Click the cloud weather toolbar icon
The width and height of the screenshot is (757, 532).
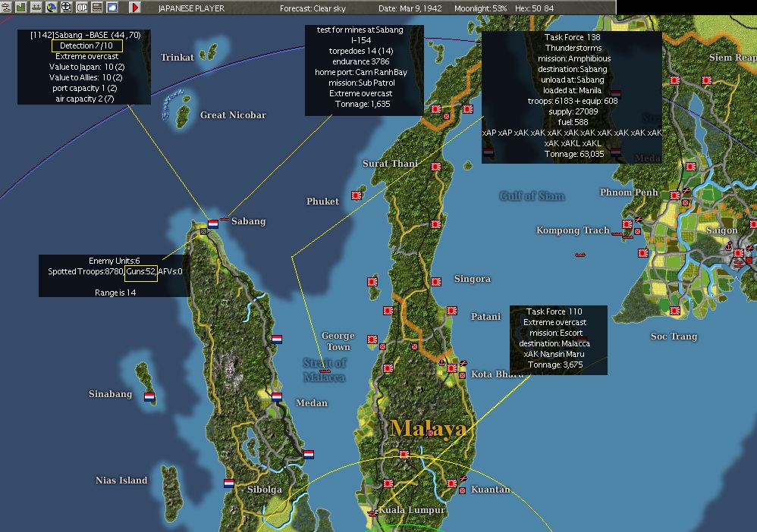point(112,8)
